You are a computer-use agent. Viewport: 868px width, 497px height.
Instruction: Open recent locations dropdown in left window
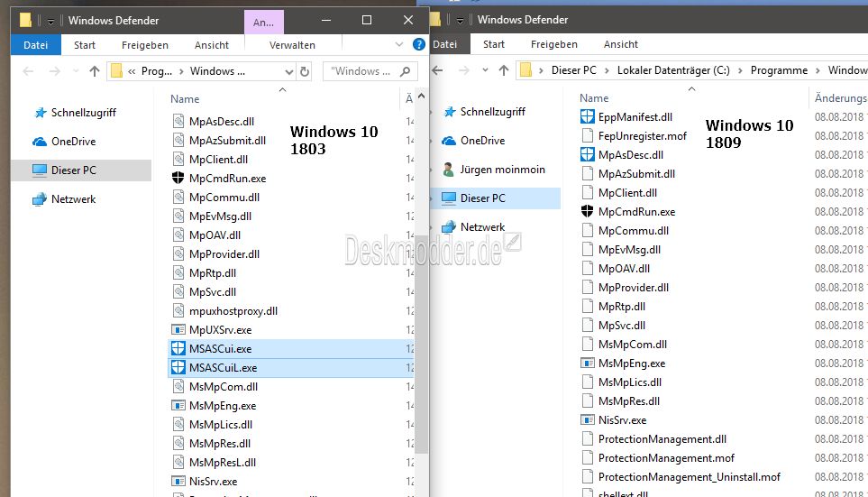coord(76,71)
